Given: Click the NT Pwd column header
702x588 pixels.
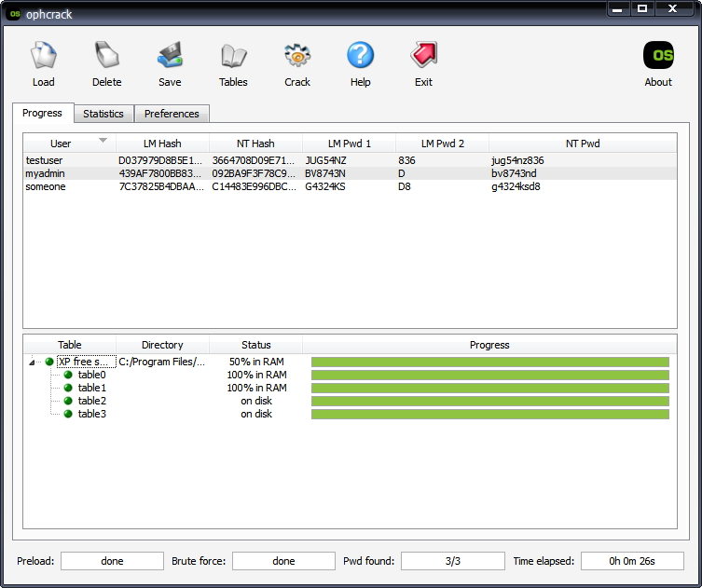Looking at the screenshot, I should (583, 144).
